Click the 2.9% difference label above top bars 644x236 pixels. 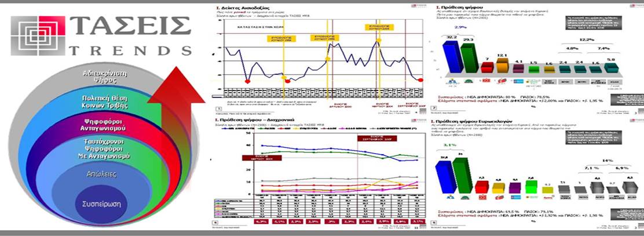tap(459, 27)
